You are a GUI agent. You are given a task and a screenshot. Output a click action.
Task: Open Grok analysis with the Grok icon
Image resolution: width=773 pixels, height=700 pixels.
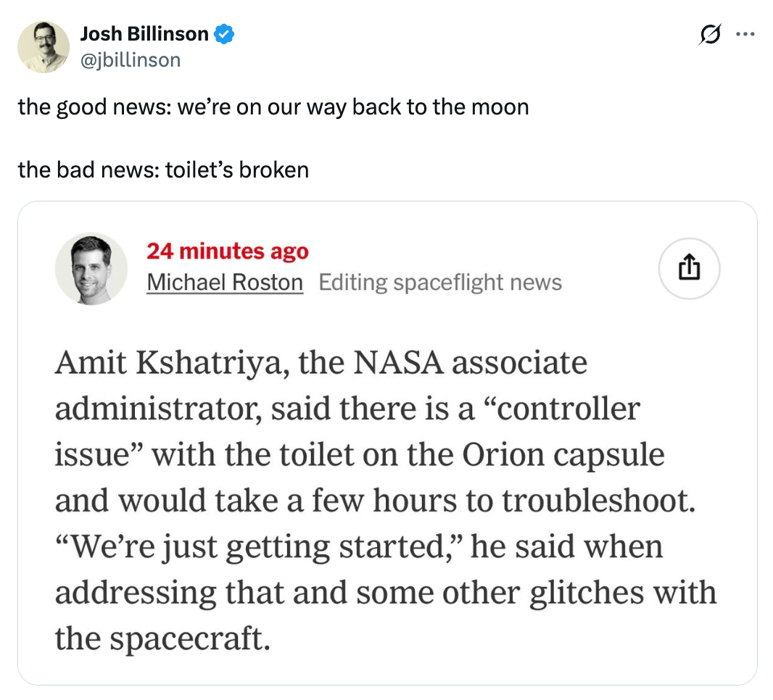709,33
